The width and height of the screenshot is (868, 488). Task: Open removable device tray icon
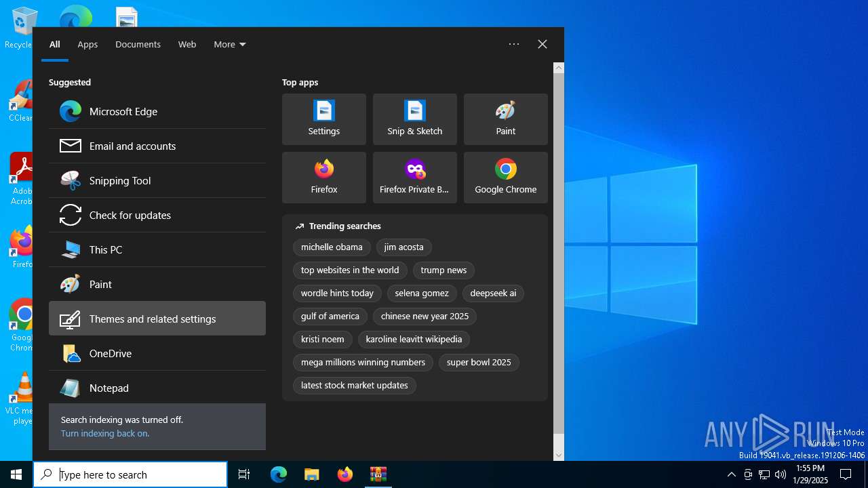[x=747, y=474]
